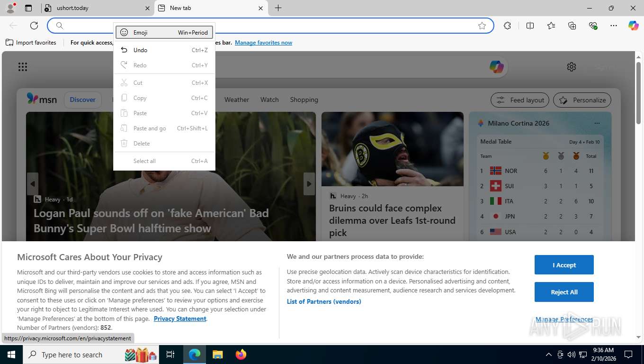
Task: Click the Copilot icon in search box
Action: click(x=496, y=67)
